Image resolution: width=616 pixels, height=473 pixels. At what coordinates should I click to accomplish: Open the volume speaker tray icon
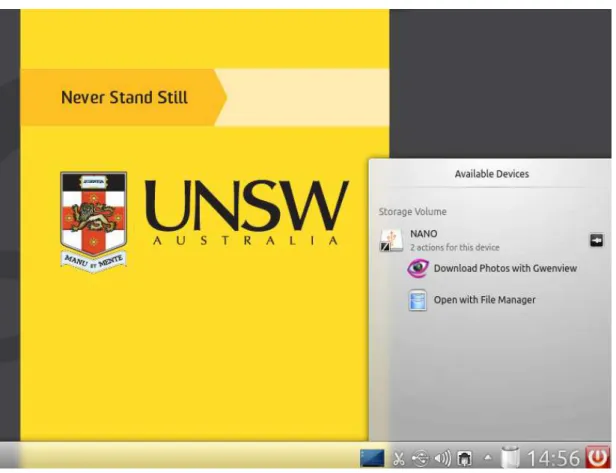442,458
